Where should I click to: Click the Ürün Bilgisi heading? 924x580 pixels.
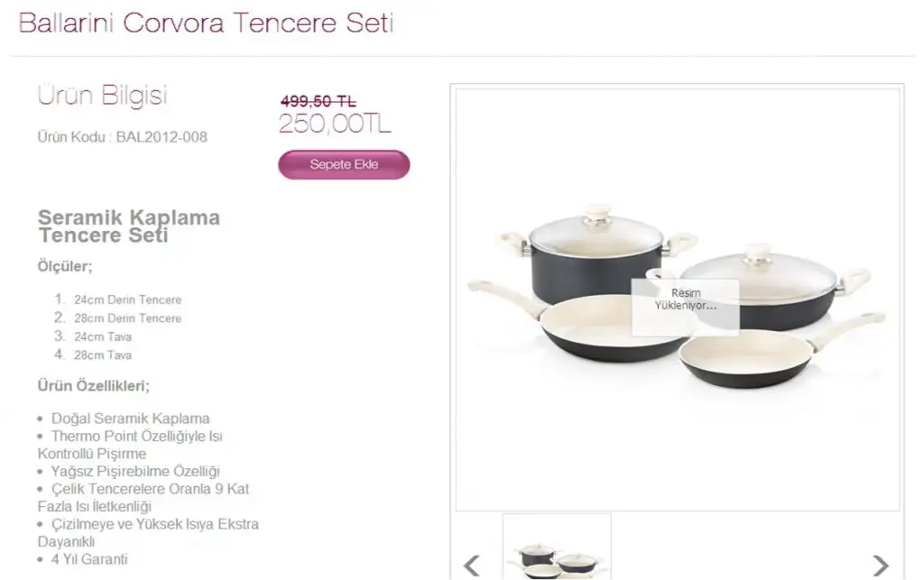[x=103, y=96]
